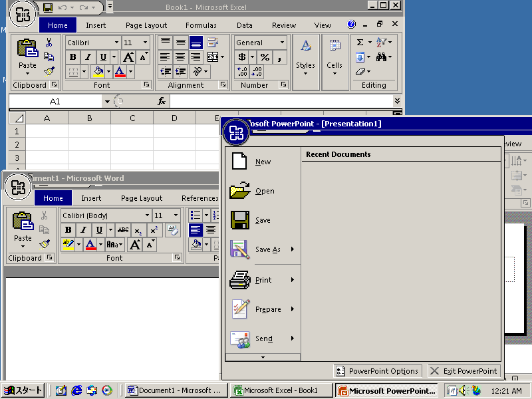The width and height of the screenshot is (532, 399).
Task: Click the Superscript icon in Word
Action: coord(154,230)
